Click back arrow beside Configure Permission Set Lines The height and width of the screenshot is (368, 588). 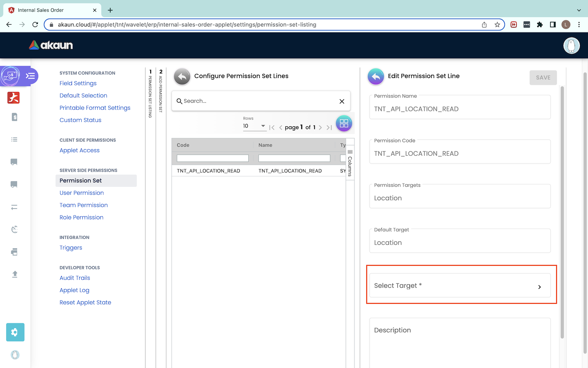pos(182,76)
